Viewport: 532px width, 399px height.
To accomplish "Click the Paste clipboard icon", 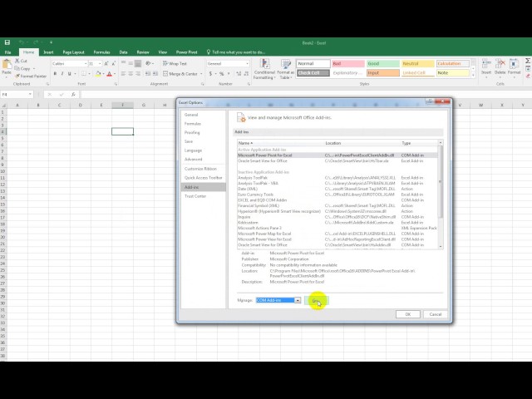I will point(7,65).
